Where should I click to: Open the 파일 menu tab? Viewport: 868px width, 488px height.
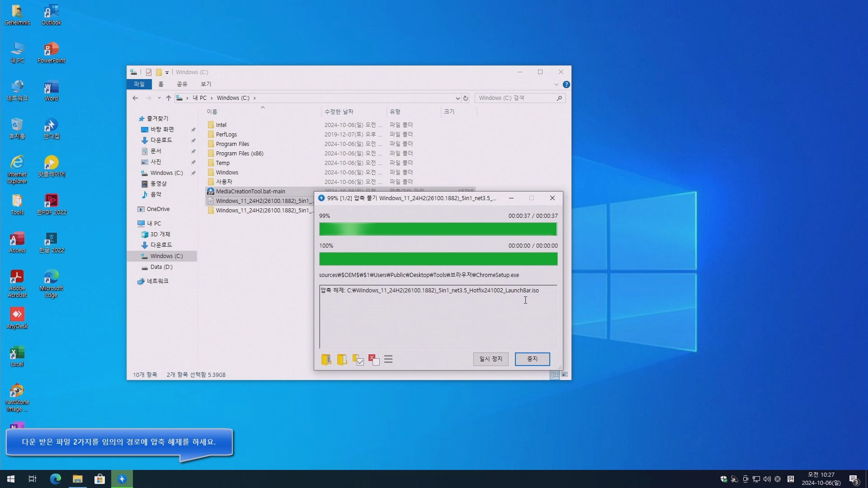tap(139, 84)
